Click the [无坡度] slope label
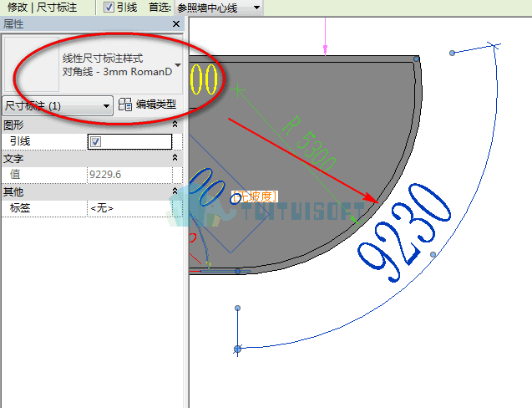 tap(255, 196)
